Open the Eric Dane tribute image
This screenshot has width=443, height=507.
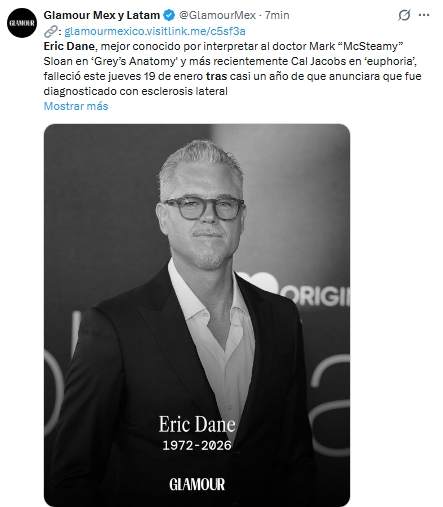(197, 315)
